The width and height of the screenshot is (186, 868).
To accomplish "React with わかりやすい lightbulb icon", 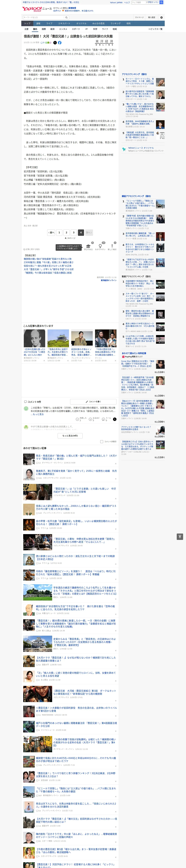I will pyautogui.click(x=100, y=246).
